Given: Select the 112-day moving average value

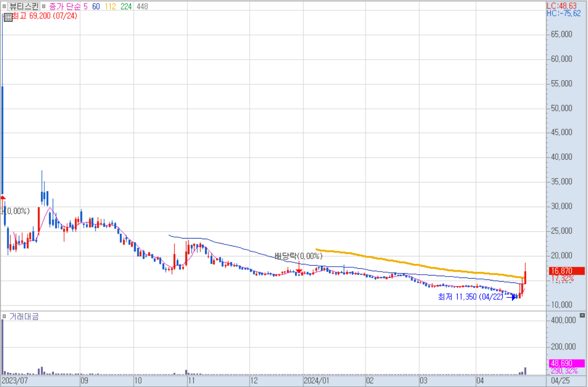Looking at the screenshot, I should tap(110, 6).
